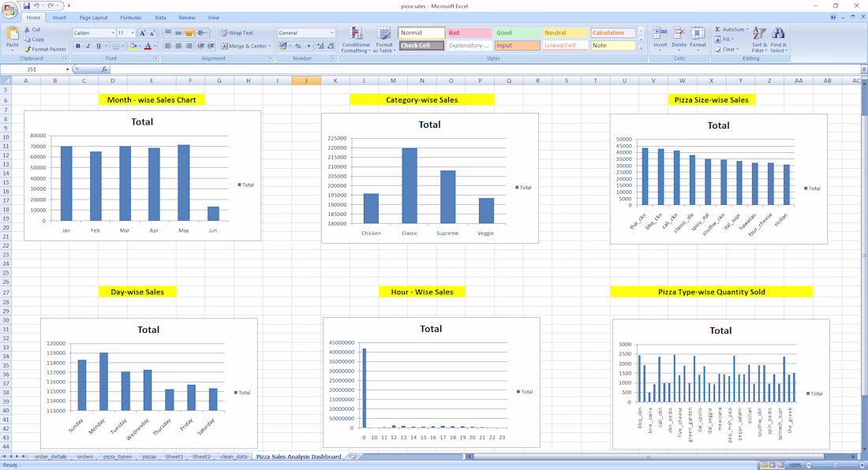Open Format as Table gallery
This screenshot has height=470, width=868.
coord(383,40)
